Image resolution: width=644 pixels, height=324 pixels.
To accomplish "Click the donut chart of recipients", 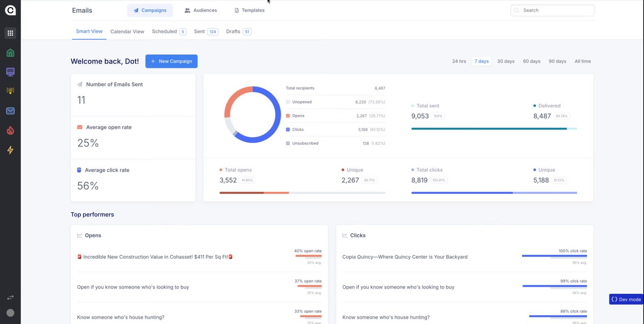I will [x=252, y=114].
